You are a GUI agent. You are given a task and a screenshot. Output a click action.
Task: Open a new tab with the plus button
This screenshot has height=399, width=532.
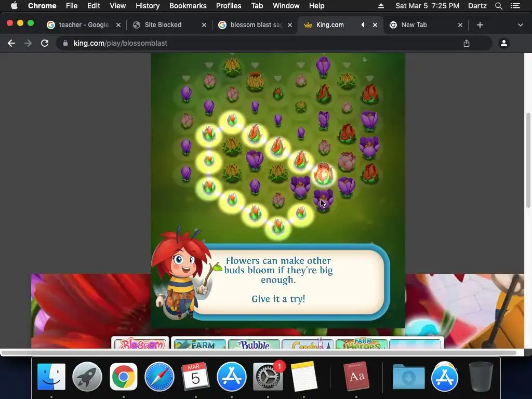coord(480,25)
